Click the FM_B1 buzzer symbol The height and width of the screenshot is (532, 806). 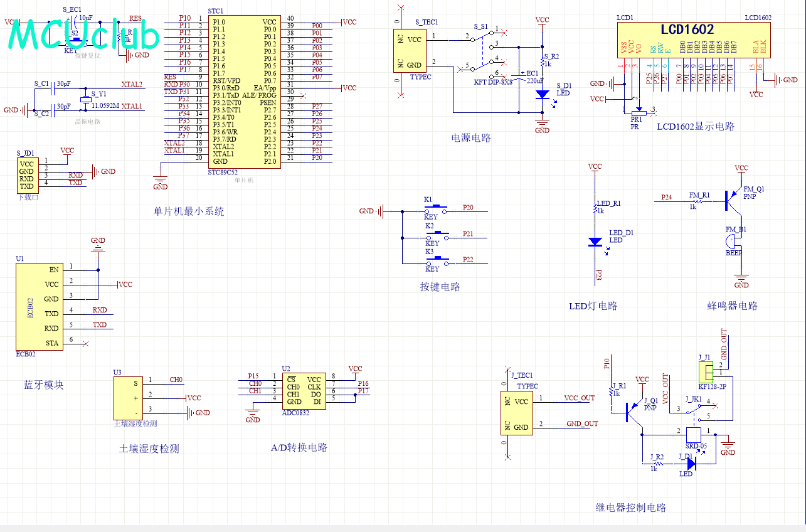click(731, 242)
